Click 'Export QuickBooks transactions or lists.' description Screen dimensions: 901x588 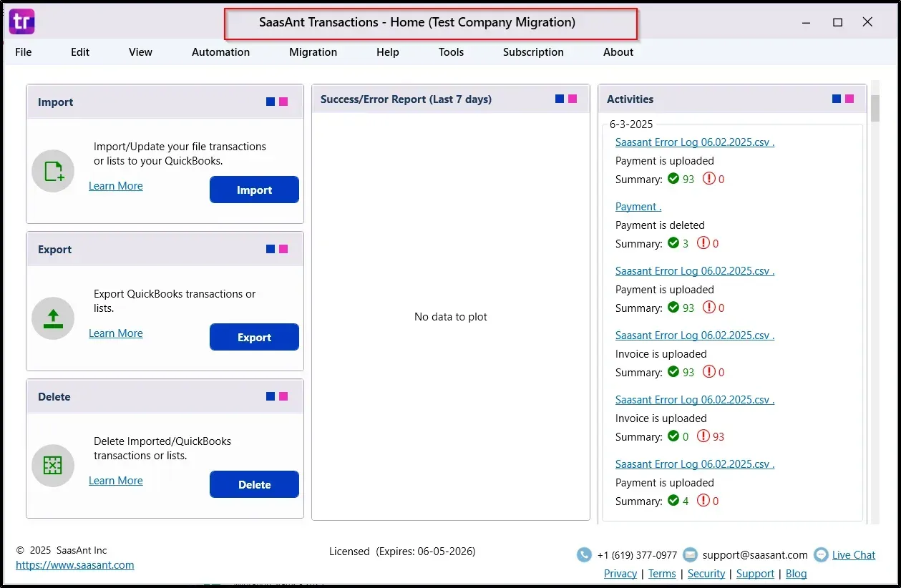175,301
